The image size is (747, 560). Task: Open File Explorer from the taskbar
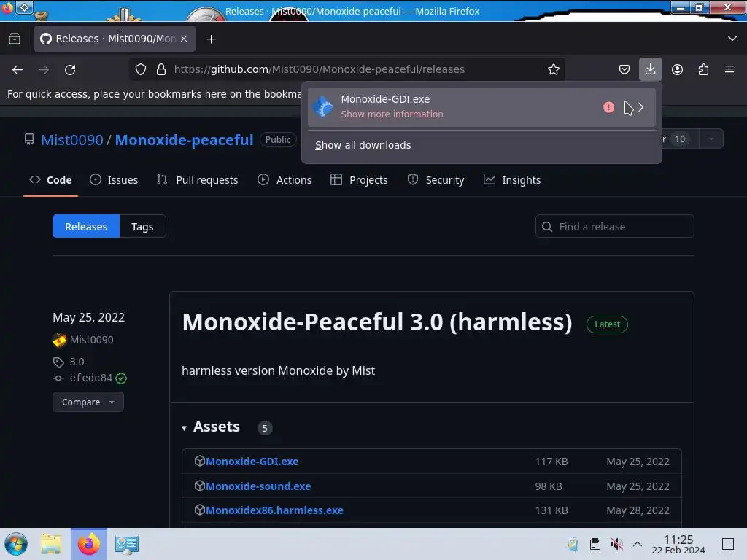[x=51, y=544]
